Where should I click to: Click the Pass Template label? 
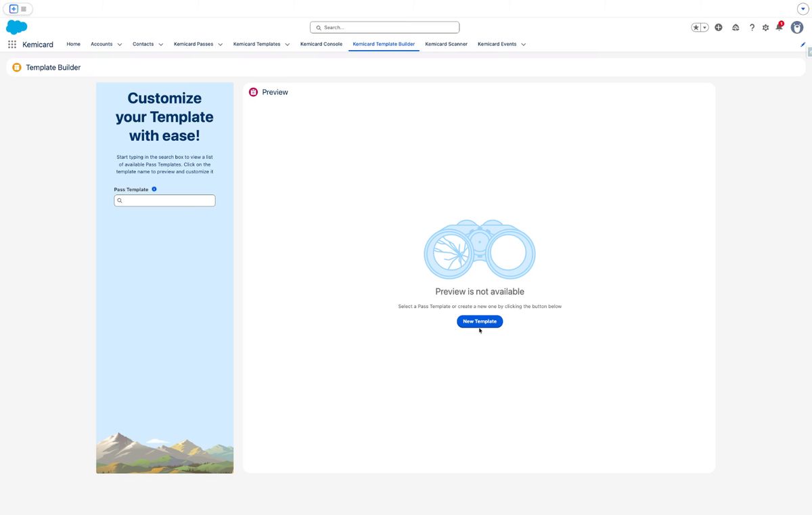131,189
